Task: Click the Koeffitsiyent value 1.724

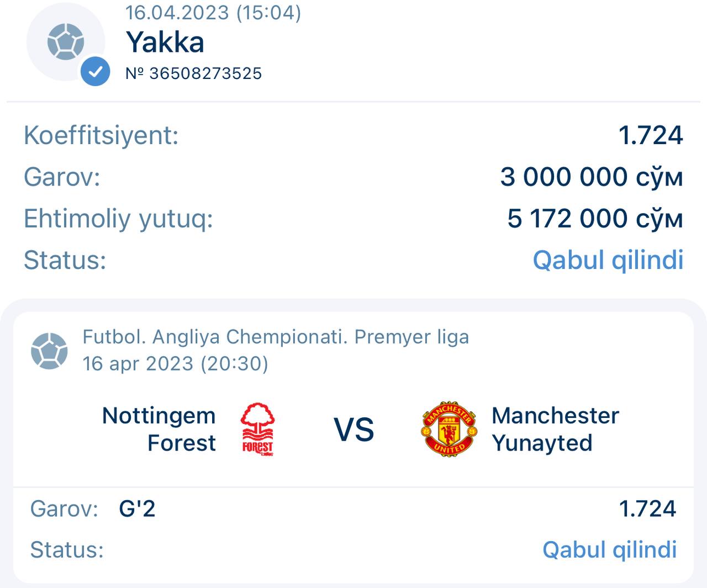Action: (x=650, y=135)
